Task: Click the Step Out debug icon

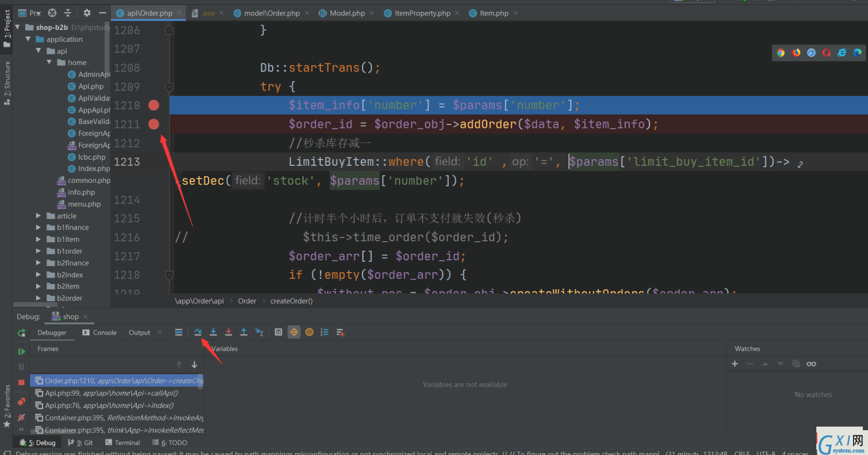Action: (x=244, y=332)
